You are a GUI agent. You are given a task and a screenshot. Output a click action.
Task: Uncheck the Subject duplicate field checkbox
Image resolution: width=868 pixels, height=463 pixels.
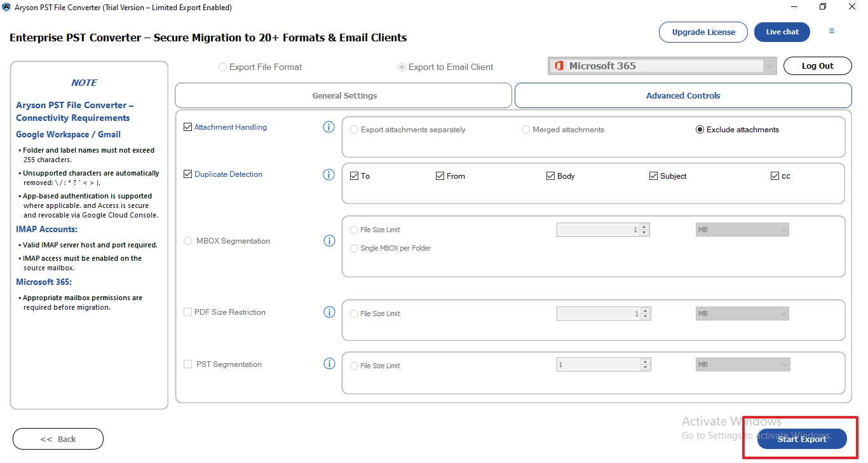tap(653, 176)
